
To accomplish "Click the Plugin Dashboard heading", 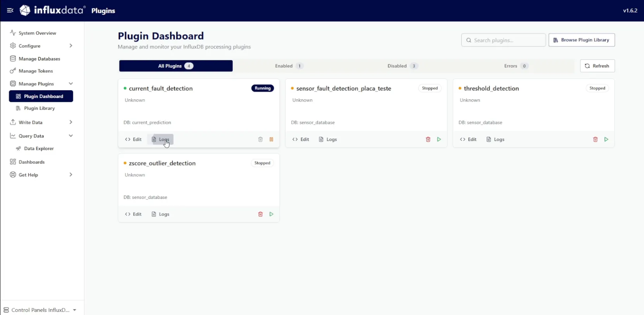I will tap(161, 36).
